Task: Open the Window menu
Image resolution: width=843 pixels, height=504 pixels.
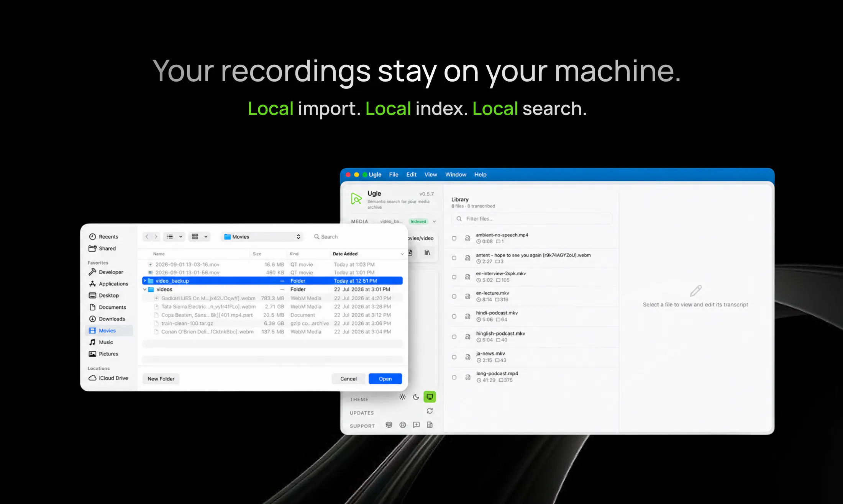Action: [x=456, y=174]
